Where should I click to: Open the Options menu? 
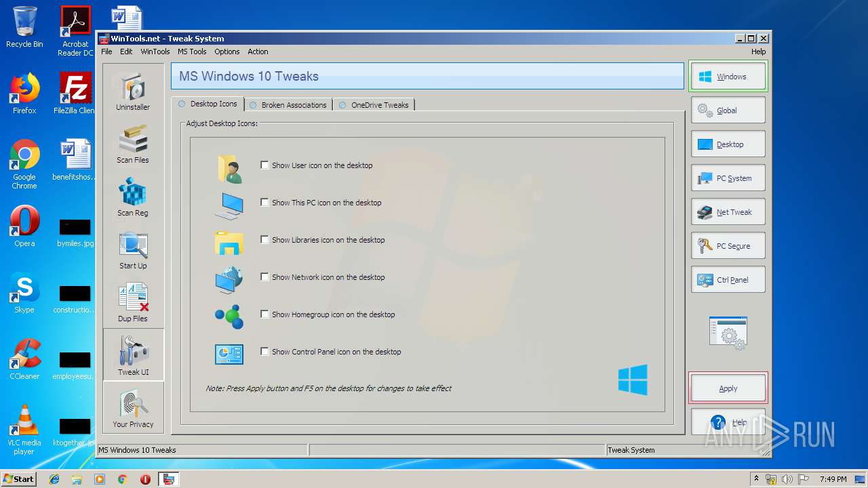[x=227, y=52]
